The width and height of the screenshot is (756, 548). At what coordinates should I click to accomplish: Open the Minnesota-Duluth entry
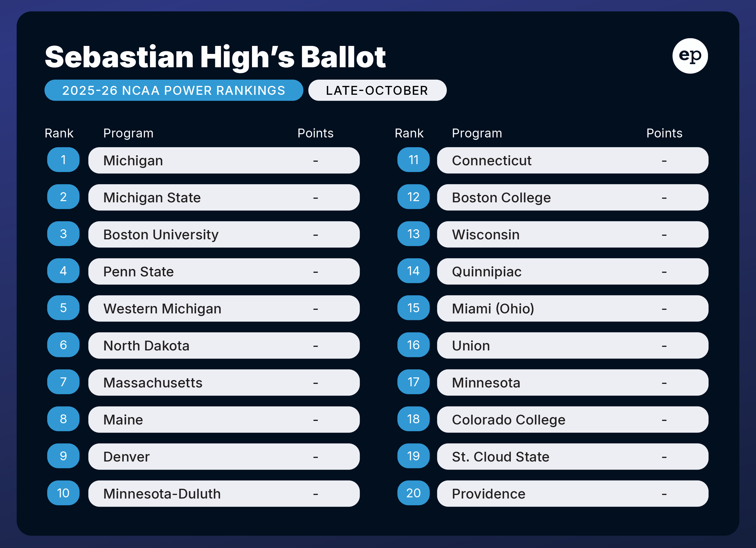point(224,493)
